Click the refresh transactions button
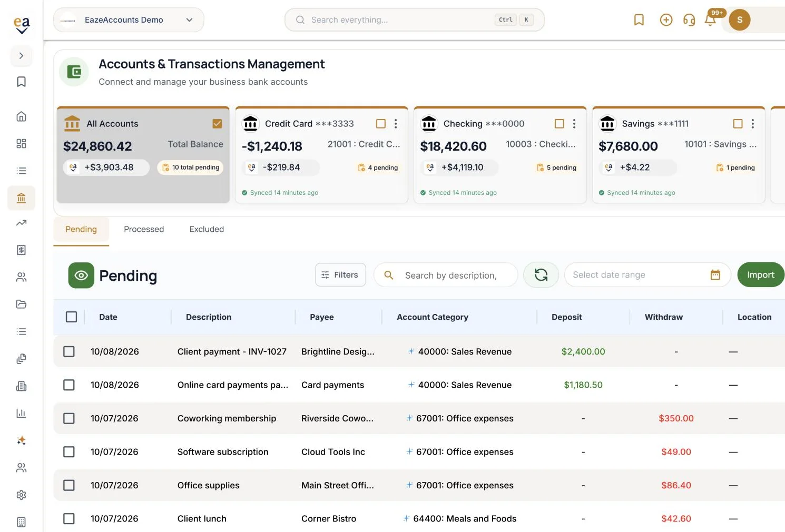This screenshot has width=785, height=532. [541, 275]
